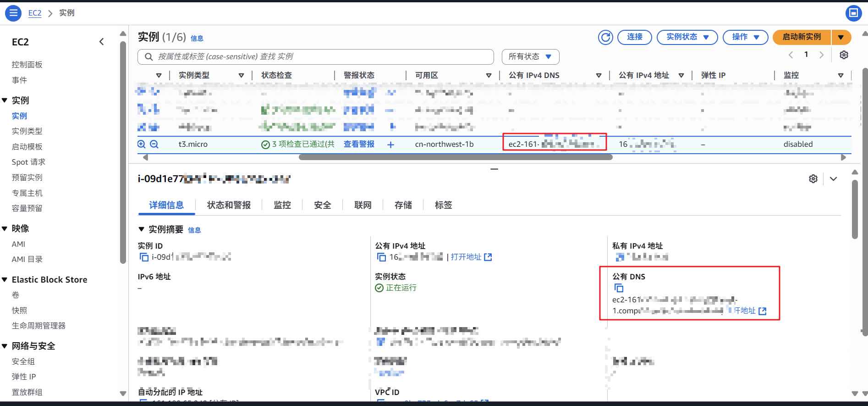Copy the 实例 ID value
Image resolution: width=868 pixels, height=406 pixels.
(x=144, y=257)
